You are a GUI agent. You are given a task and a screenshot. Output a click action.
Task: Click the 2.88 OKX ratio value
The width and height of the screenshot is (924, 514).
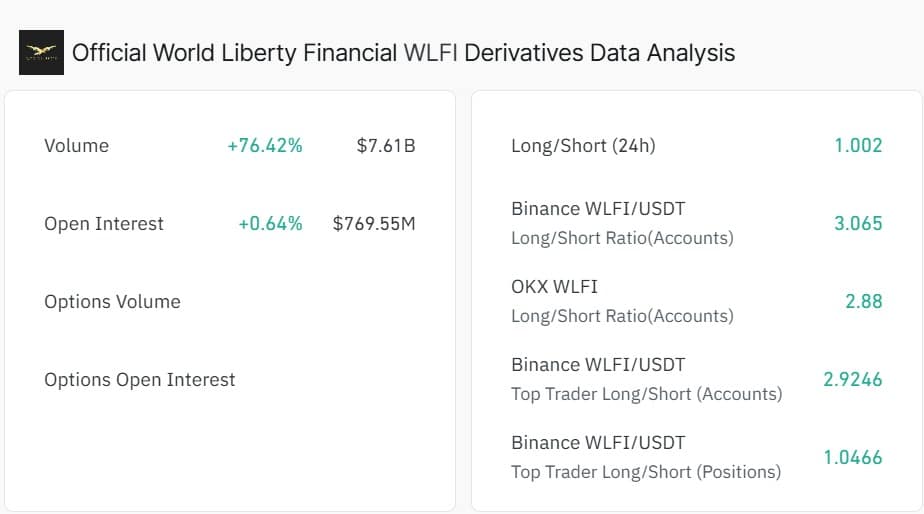pos(864,302)
